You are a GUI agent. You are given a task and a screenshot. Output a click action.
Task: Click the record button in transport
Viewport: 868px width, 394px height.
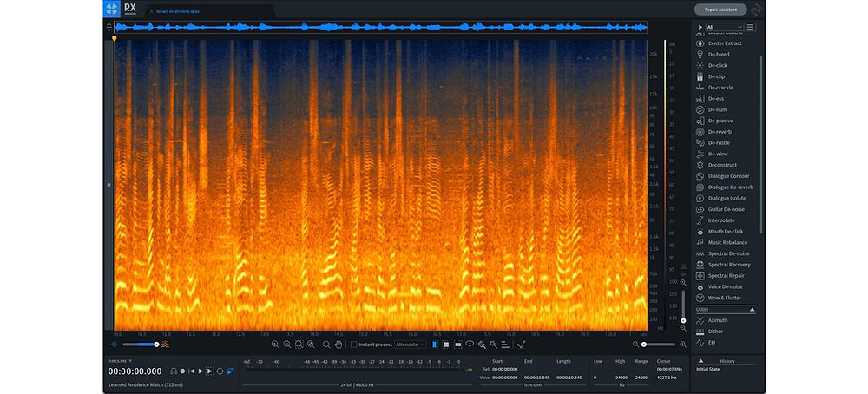[182, 371]
